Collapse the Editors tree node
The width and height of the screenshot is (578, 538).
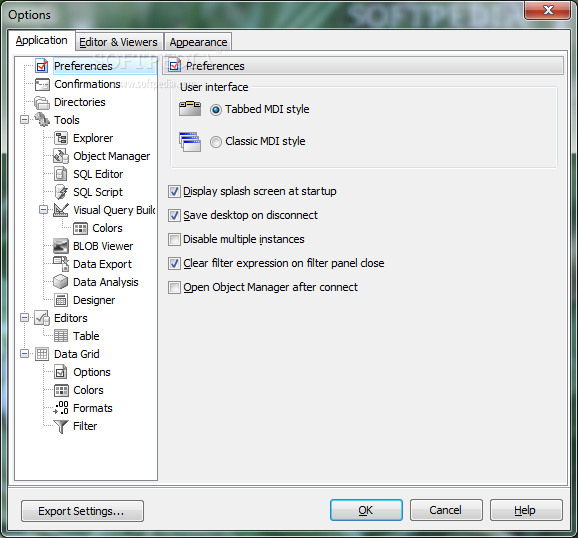tap(24, 318)
